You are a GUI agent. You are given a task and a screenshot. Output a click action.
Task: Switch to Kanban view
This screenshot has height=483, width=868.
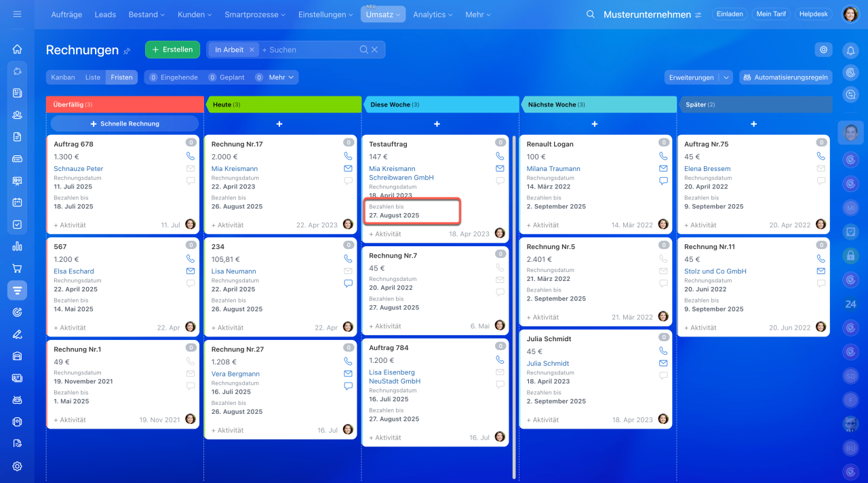coord(63,77)
